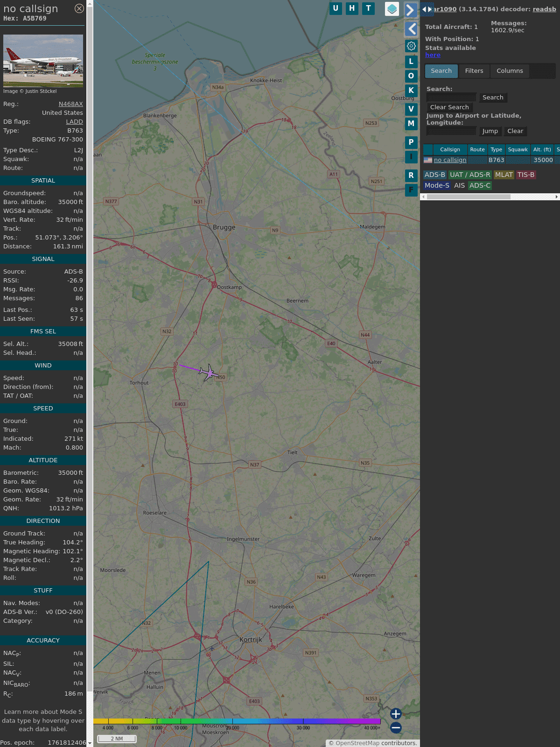This screenshot has height=747, width=560.
Task: Click scrollbar right arrow under table
Action: (x=556, y=197)
